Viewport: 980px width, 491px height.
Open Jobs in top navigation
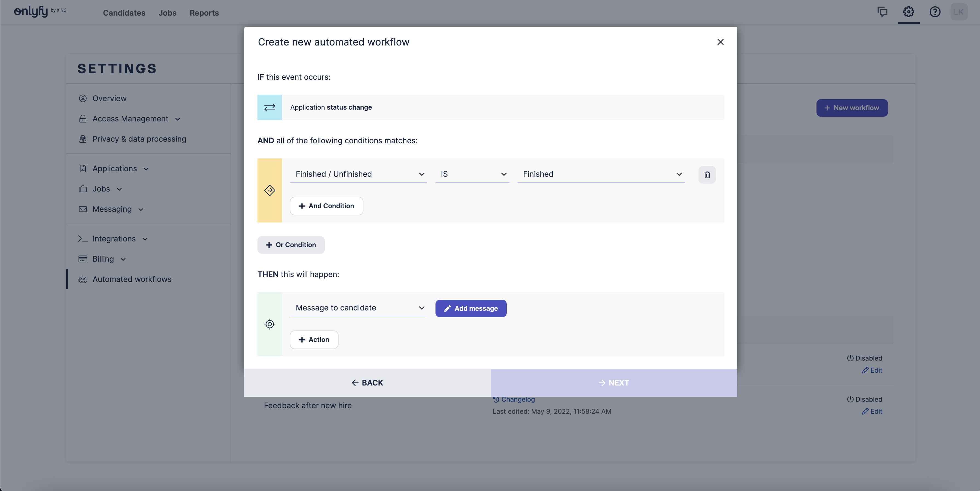167,13
